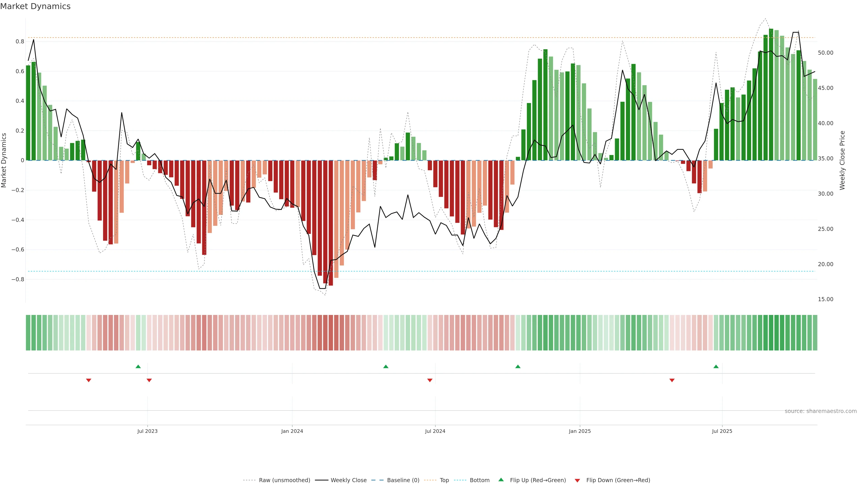The height and width of the screenshot is (488, 868).
Task: Toggle Baseline (0) entry in the legend
Action: (x=403, y=480)
